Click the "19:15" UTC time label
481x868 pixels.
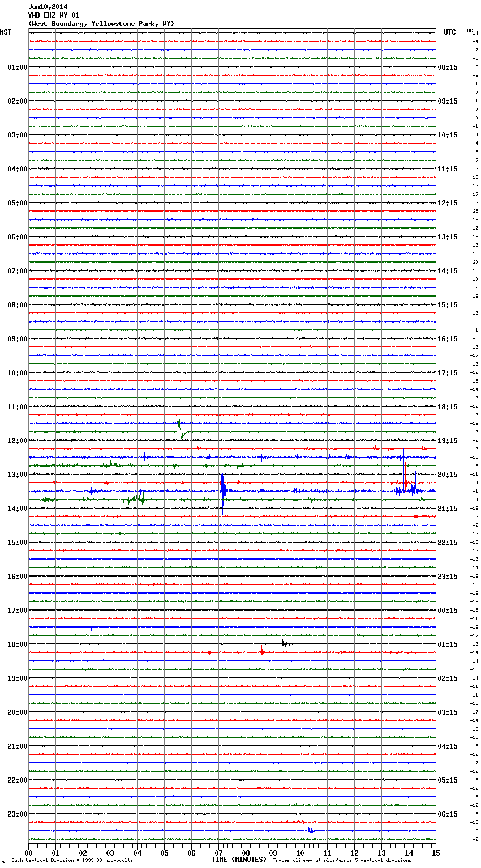(448, 441)
